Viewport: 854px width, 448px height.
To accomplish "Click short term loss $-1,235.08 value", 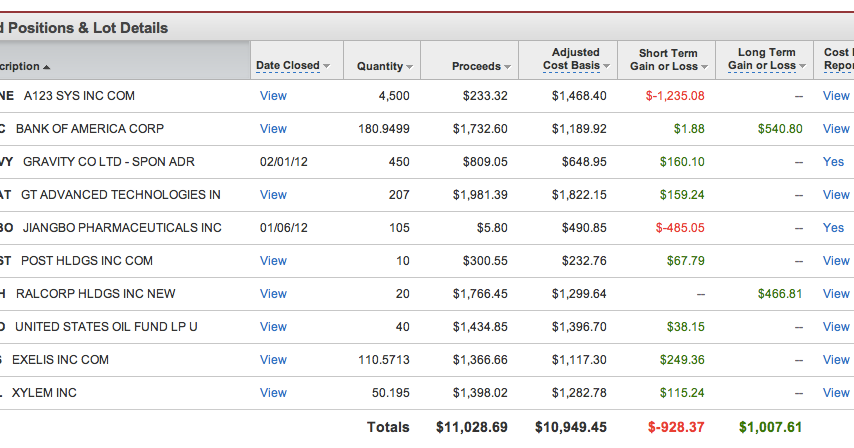I will 675,96.
